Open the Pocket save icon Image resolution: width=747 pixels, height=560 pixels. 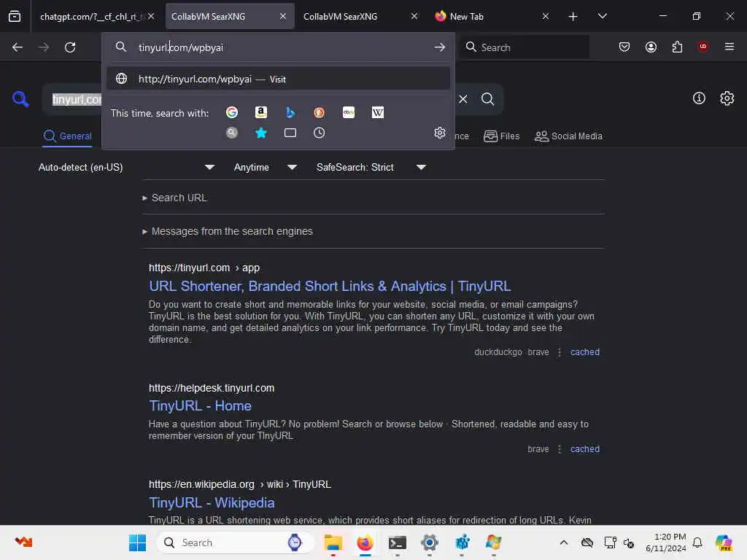(x=624, y=47)
